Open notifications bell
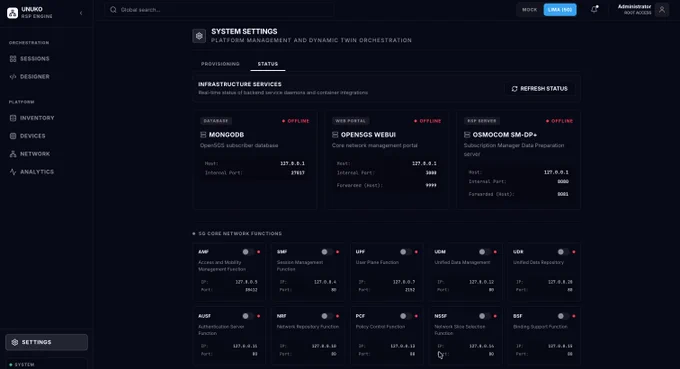The height and width of the screenshot is (369, 680). tap(594, 9)
